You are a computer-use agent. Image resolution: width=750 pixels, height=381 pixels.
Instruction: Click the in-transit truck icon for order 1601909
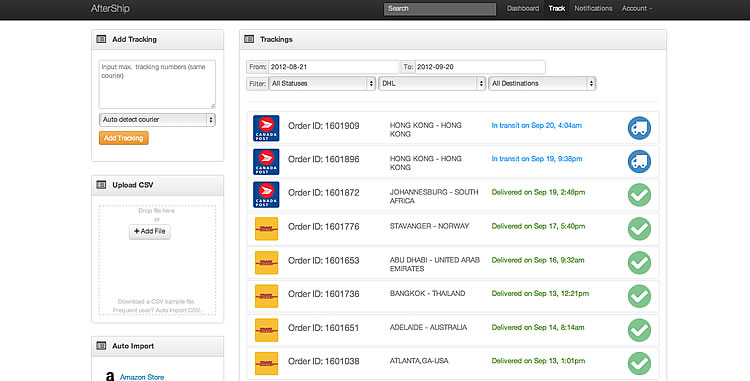[639, 128]
